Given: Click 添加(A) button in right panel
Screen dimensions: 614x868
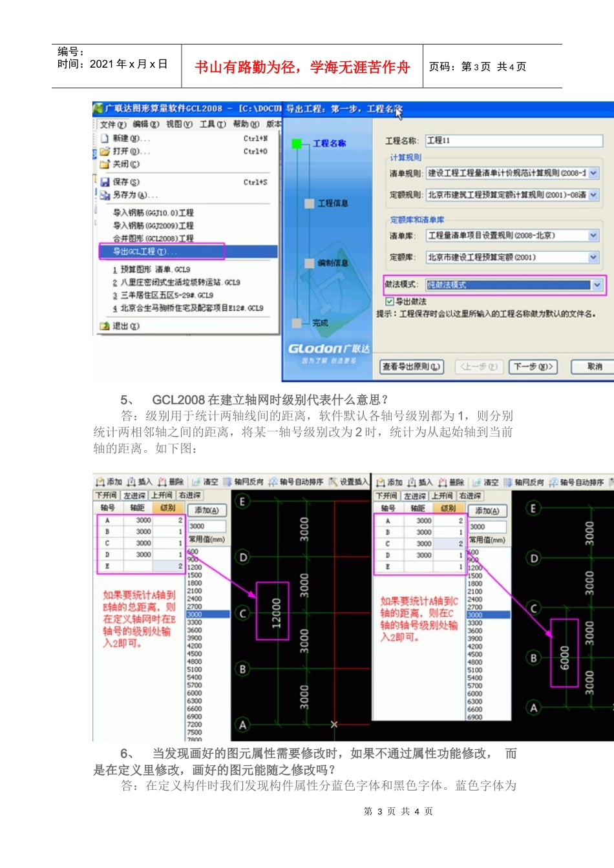Looking at the screenshot, I should pyautogui.click(x=487, y=511).
